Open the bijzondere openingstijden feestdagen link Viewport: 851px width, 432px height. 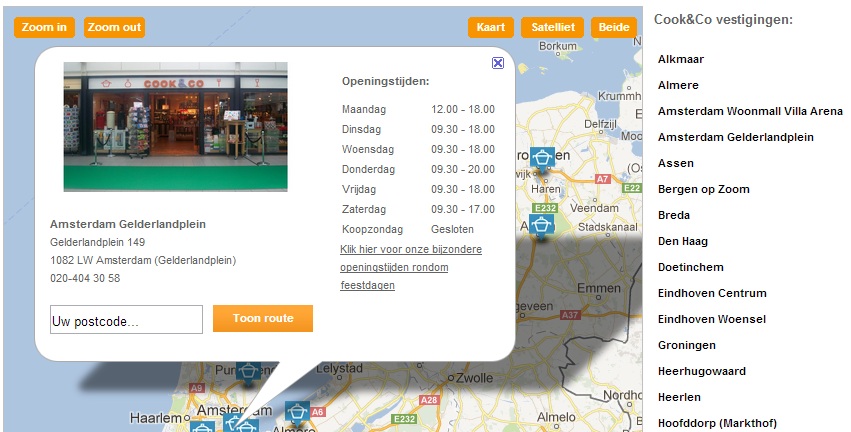click(410, 267)
